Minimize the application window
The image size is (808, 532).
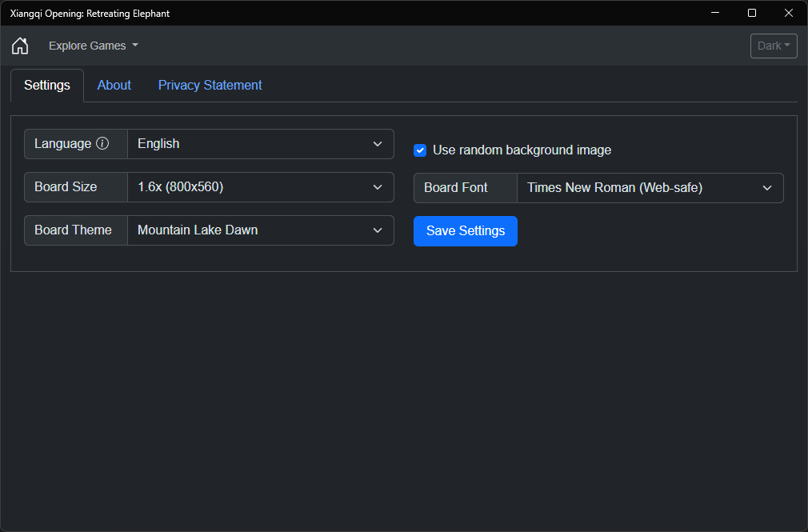[715, 13]
